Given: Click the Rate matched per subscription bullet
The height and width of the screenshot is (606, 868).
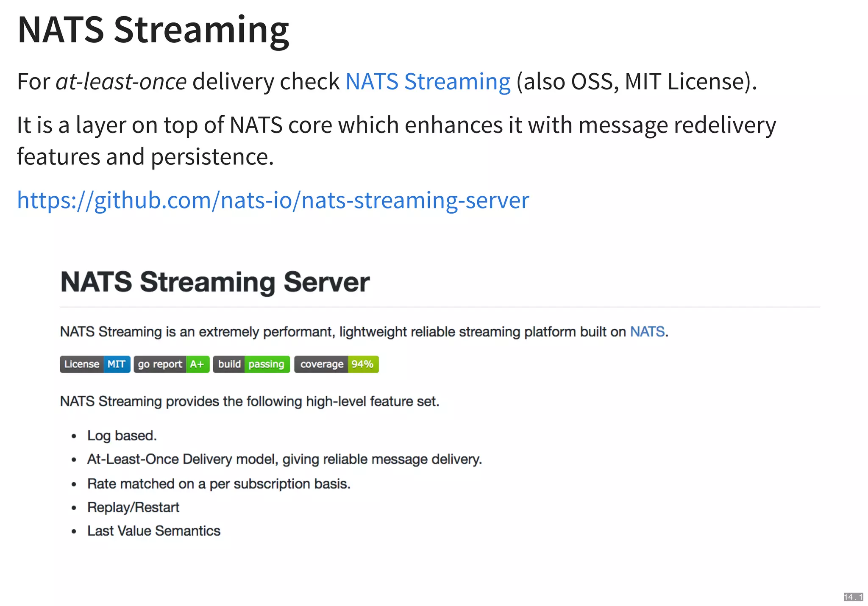Looking at the screenshot, I should click(219, 484).
